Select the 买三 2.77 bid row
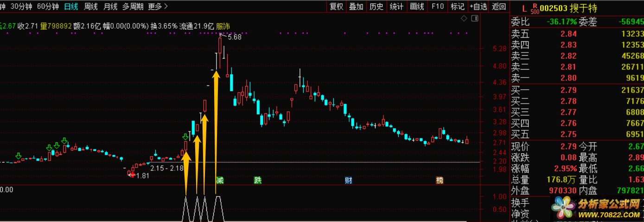This screenshot has height=222, width=644. [577, 112]
